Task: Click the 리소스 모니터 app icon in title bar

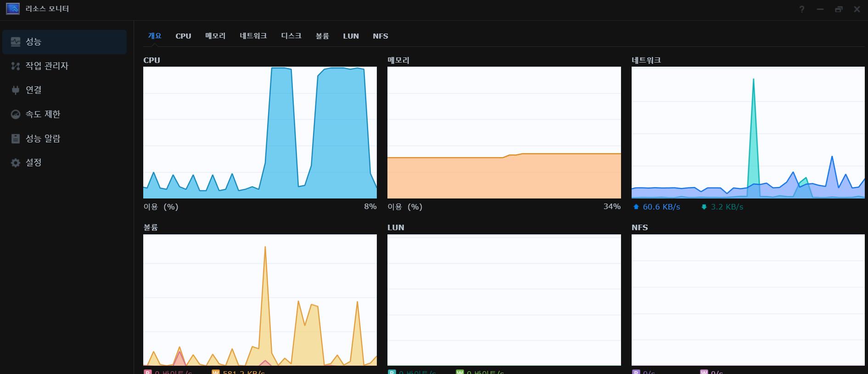Action: click(13, 9)
